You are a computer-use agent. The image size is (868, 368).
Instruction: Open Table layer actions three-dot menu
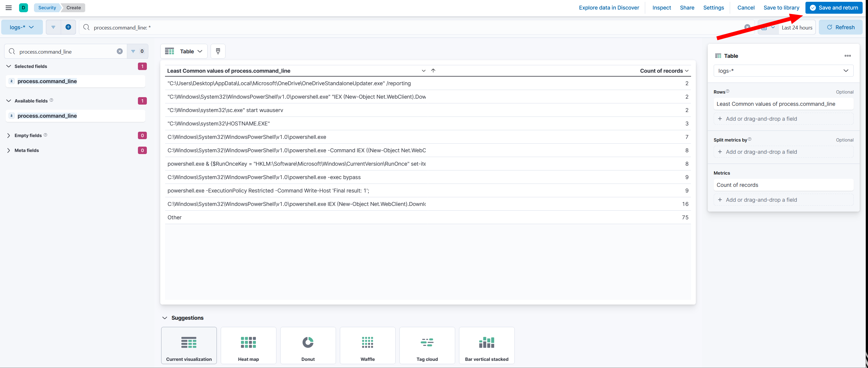click(x=847, y=56)
